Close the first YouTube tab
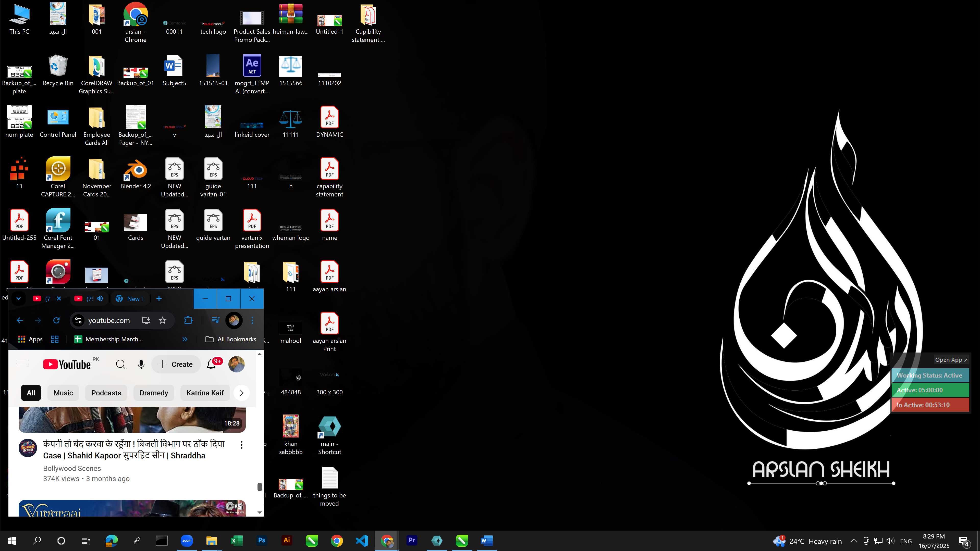The height and width of the screenshot is (551, 980). 59,298
